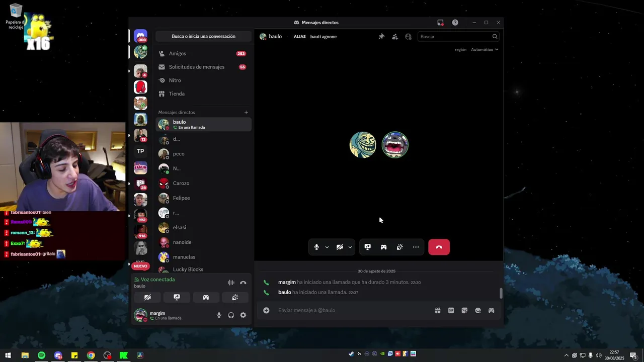Viewport: 644px width, 362px height.
Task: Open the TP server in sidebar
Action: (x=140, y=151)
